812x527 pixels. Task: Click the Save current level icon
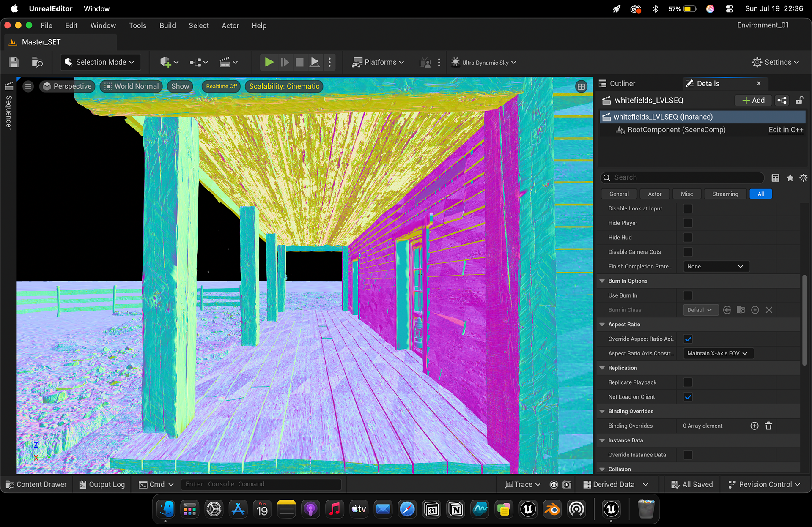point(14,63)
